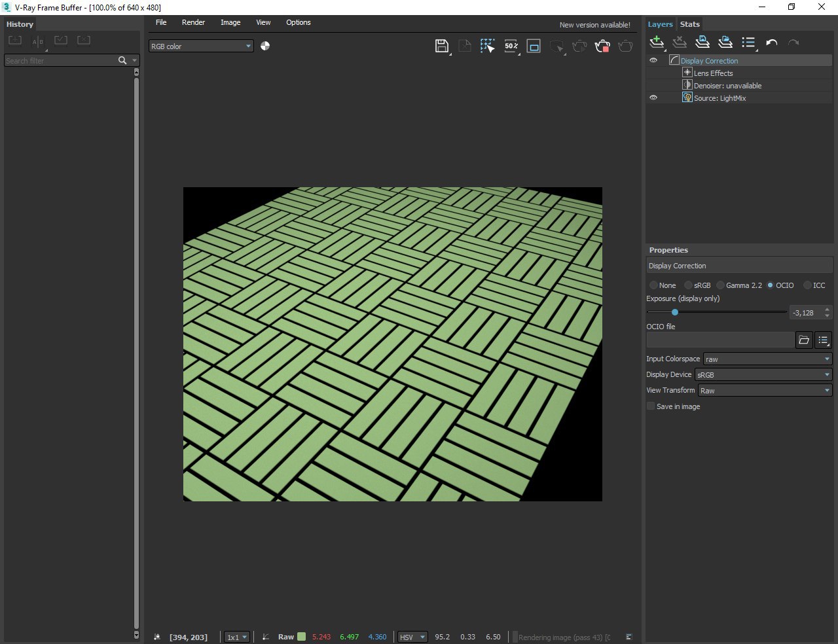Switch to the Layers tab
Screen dimensions: 838x644
coord(660,24)
